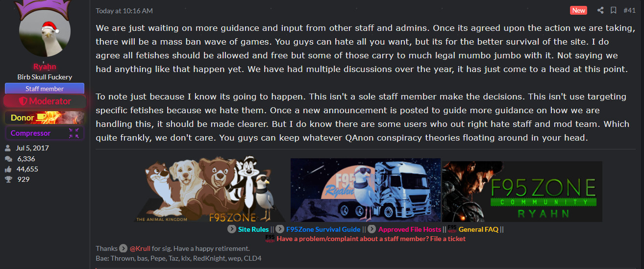Click the F95 Ryahn truck signature banner

tap(366, 190)
